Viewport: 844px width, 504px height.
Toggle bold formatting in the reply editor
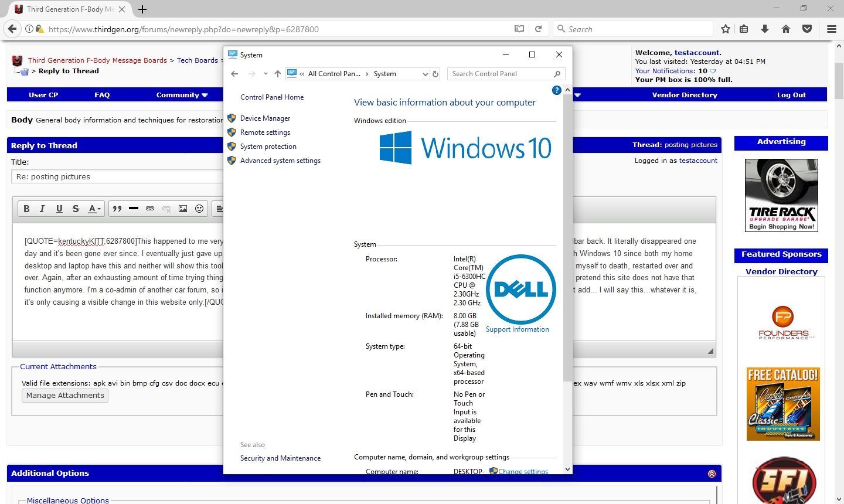pos(26,209)
